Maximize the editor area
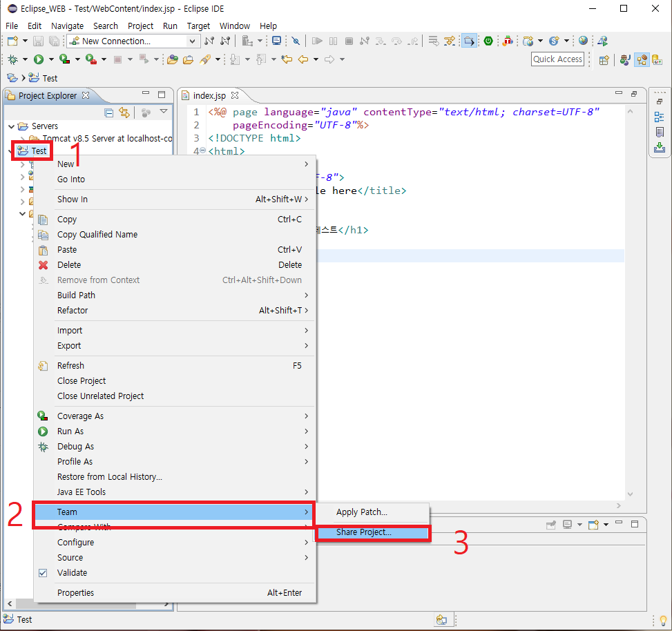Image resolution: width=672 pixels, height=631 pixels. [634, 94]
